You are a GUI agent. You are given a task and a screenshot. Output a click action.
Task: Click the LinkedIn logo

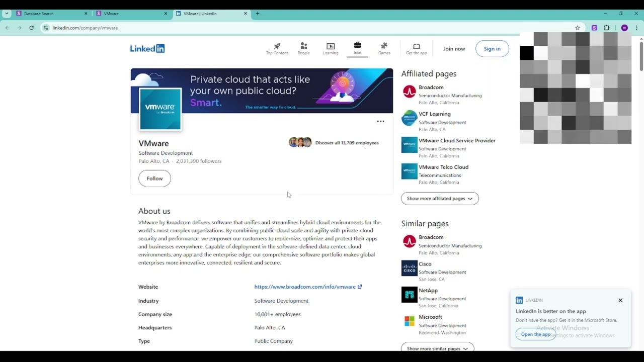147,48
